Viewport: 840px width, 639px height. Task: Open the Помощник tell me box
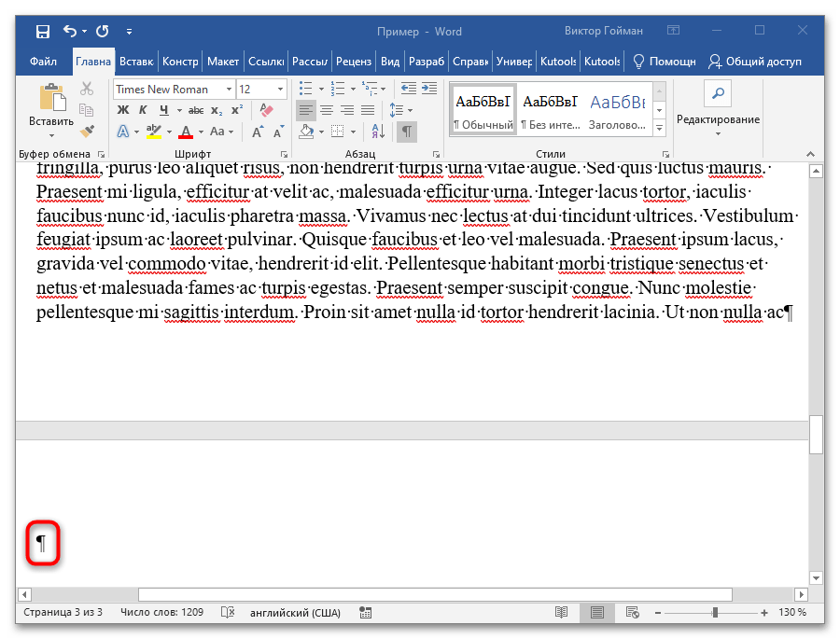coord(664,62)
